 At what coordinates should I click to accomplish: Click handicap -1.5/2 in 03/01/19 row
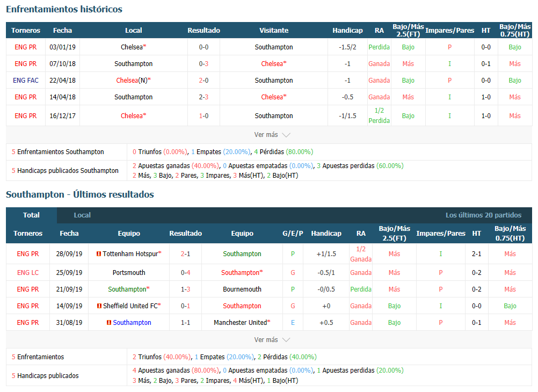[347, 47]
